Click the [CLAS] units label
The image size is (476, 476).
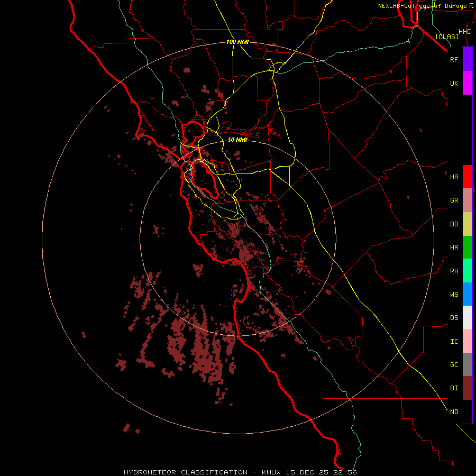click(447, 36)
